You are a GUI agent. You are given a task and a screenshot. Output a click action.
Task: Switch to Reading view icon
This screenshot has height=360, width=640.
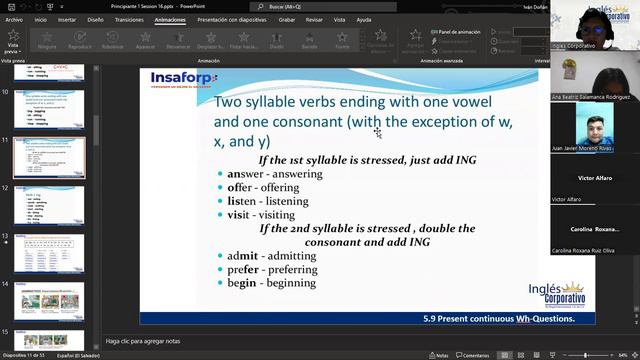536,356
